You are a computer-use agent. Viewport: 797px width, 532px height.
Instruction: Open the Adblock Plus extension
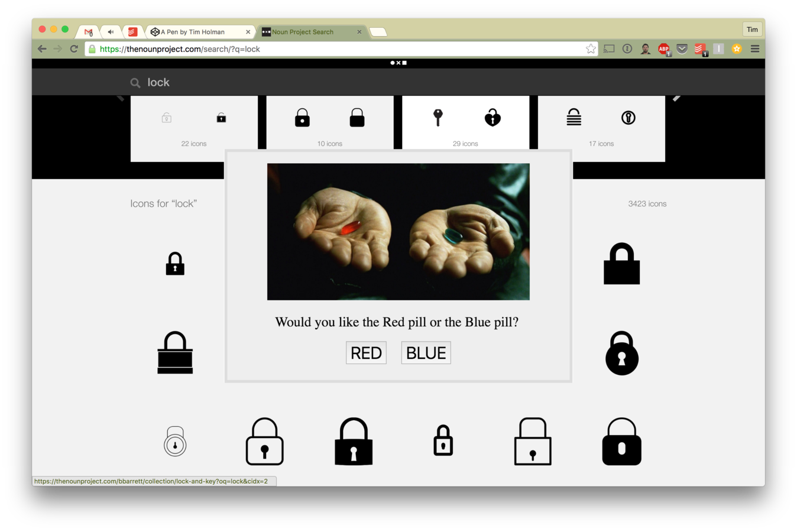pyautogui.click(x=664, y=50)
